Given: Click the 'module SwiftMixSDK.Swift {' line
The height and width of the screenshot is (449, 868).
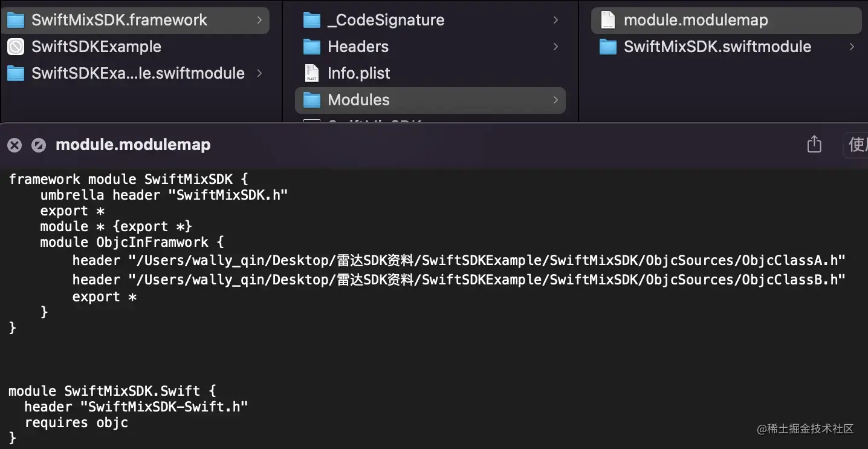Looking at the screenshot, I should tap(112, 391).
